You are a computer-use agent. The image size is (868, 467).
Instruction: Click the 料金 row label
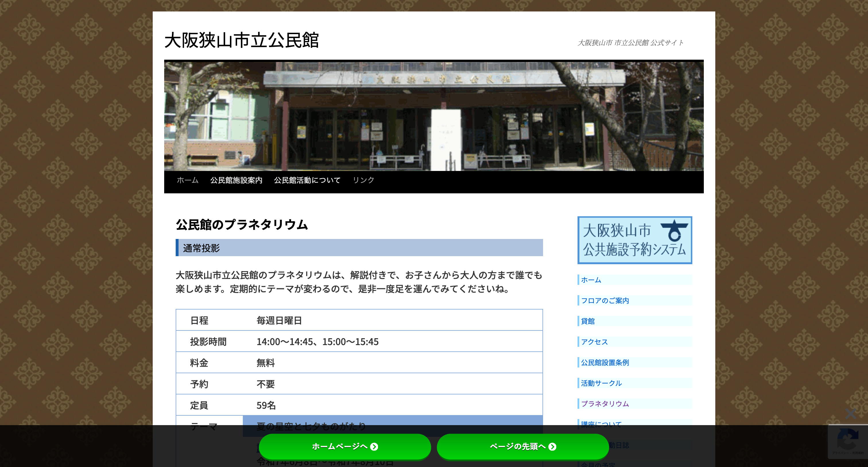pos(199,363)
